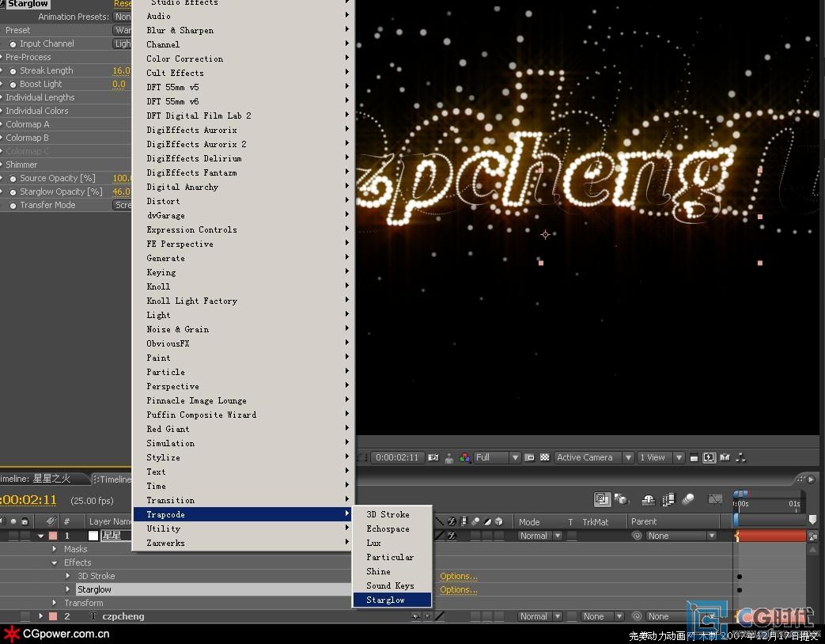The image size is (825, 644).
Task: Click the parent pick whip for layer 1
Action: coord(637,536)
